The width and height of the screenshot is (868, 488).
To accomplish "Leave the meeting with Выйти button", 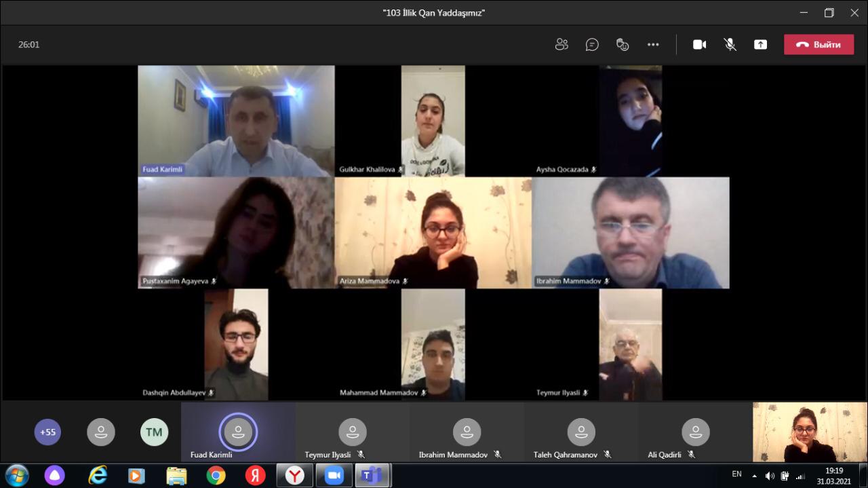I will tap(818, 45).
